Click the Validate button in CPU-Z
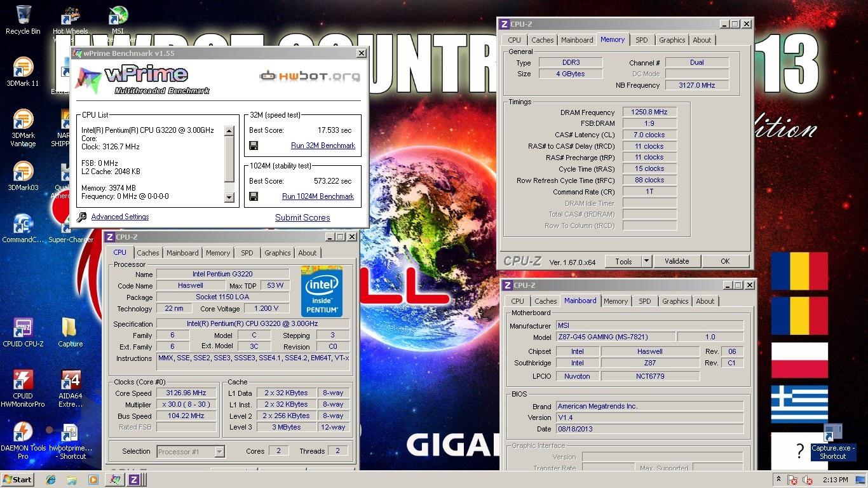 677,261
